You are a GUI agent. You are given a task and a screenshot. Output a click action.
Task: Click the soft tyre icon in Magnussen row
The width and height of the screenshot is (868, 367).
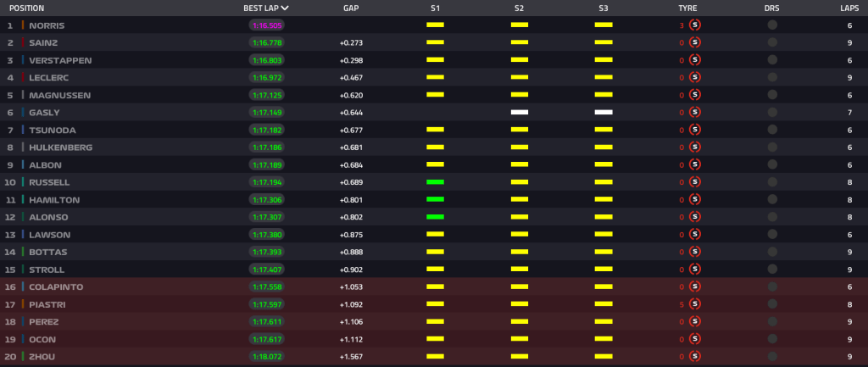(x=695, y=95)
